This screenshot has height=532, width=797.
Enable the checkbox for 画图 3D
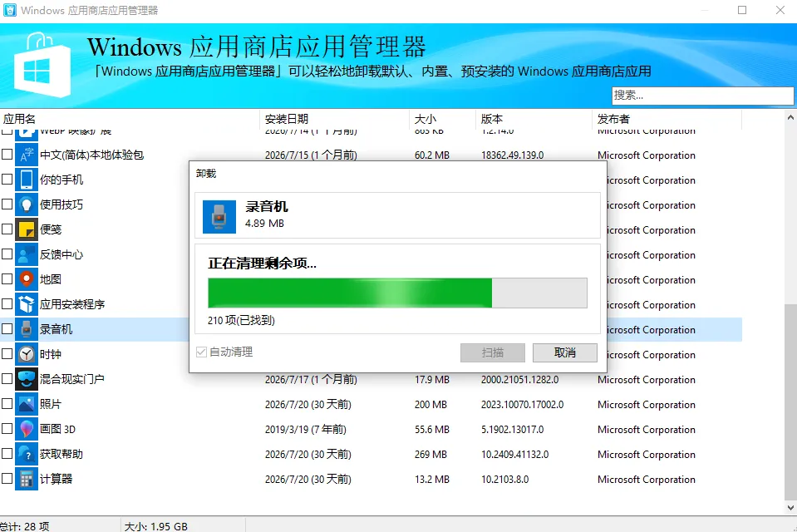[7, 428]
